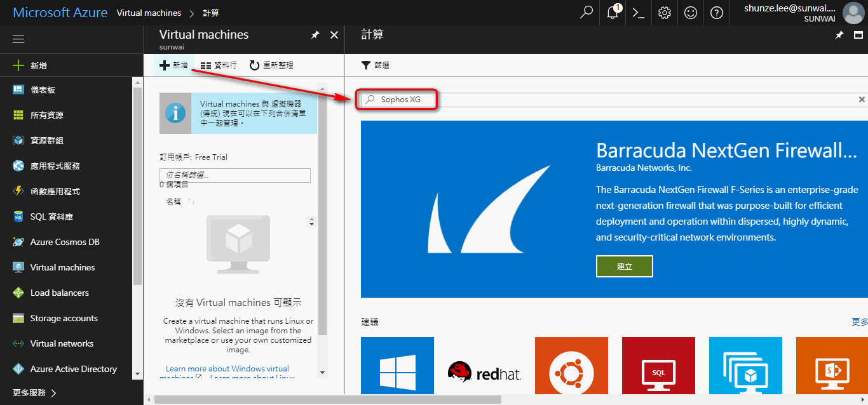Sort by 名稱 column header
The height and width of the screenshot is (405, 868).
tap(173, 201)
